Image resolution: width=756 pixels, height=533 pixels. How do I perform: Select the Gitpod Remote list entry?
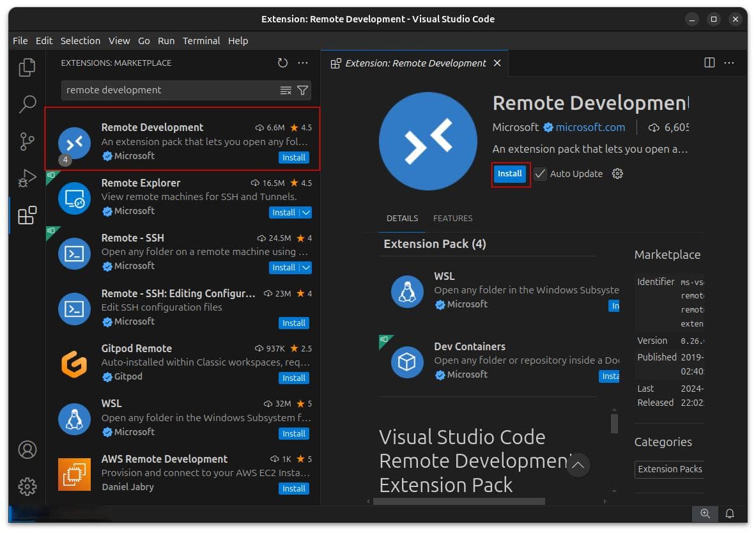(x=183, y=363)
